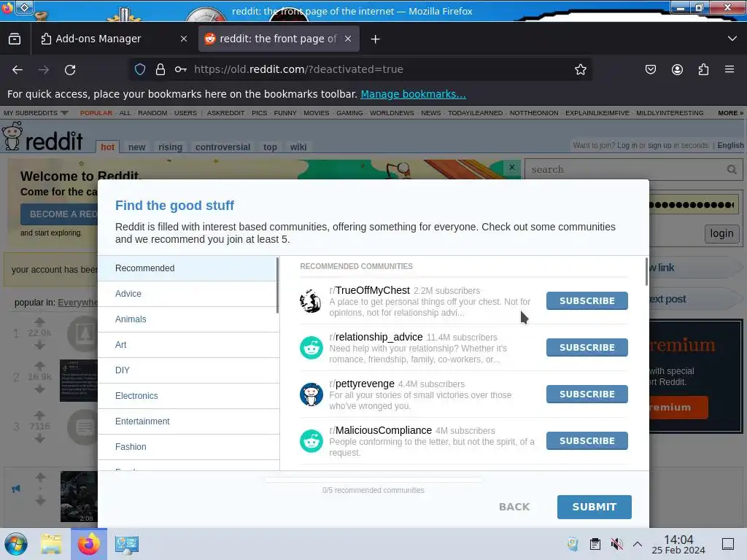Image resolution: width=747 pixels, height=560 pixels.
Task: Upvote the post with 22.0k score
Action: 40,322
